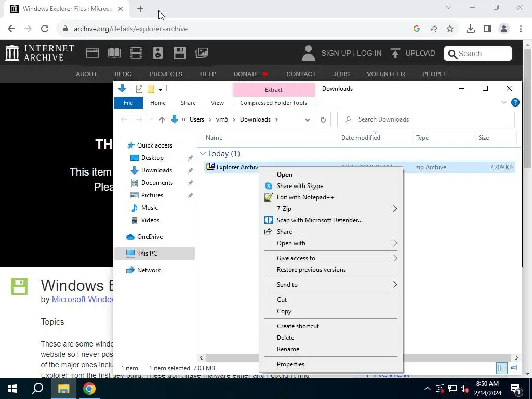Customize Quick Access Toolbar dropdown arrow
Viewport: 532px width, 399px height.
(x=160, y=89)
